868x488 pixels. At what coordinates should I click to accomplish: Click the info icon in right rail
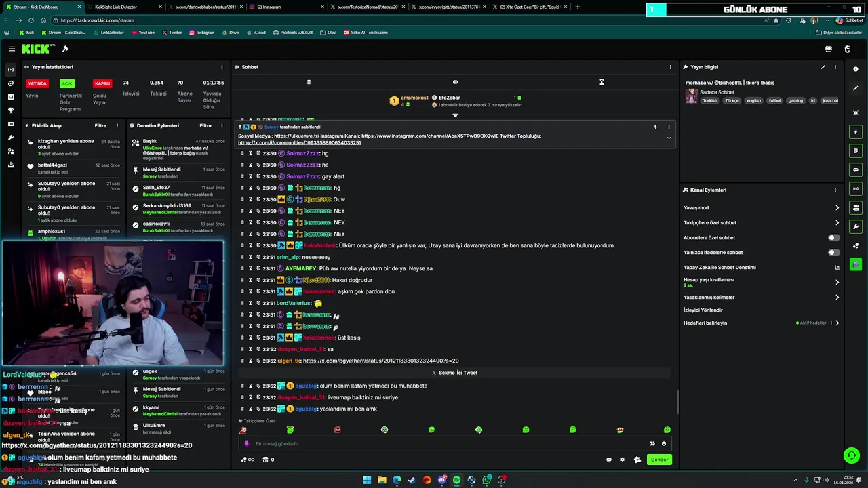[856, 69]
